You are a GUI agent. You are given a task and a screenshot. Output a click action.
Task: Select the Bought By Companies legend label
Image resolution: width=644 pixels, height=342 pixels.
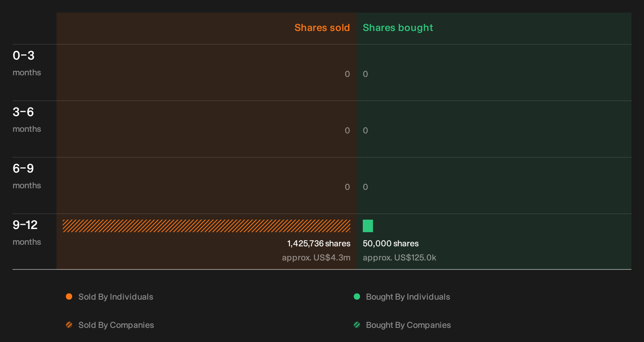pos(408,325)
